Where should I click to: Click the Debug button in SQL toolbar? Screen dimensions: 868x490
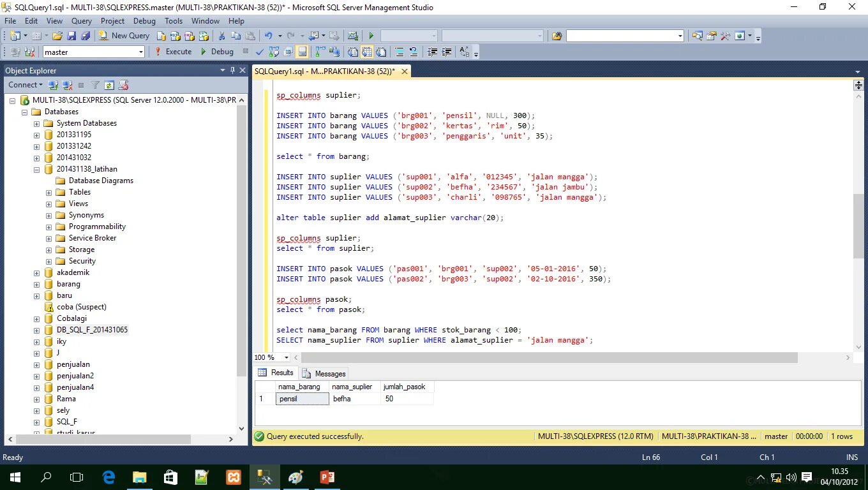217,52
